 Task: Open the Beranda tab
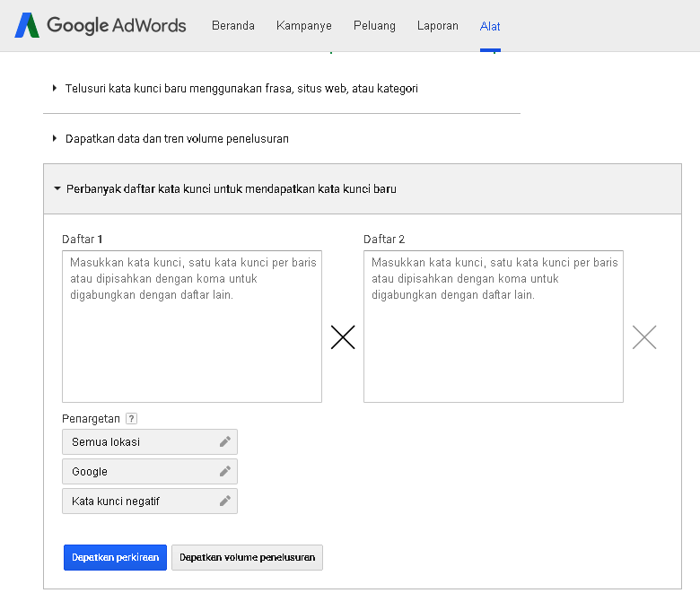coord(233,26)
